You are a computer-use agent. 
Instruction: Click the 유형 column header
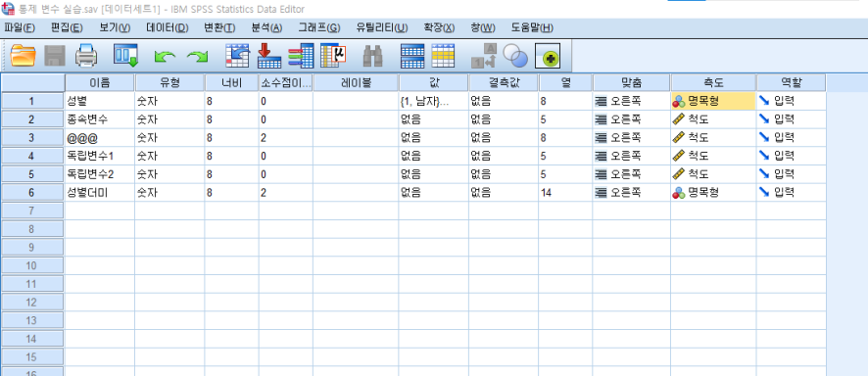pos(169,83)
